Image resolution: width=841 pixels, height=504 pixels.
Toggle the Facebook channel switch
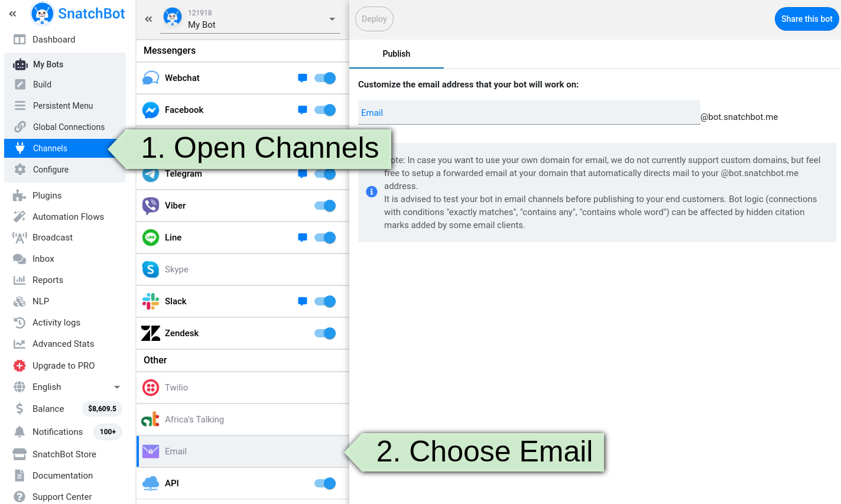pos(325,110)
